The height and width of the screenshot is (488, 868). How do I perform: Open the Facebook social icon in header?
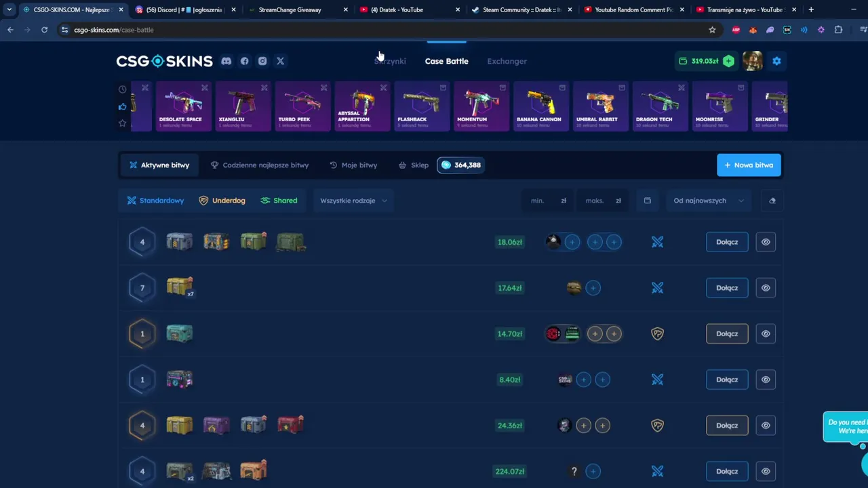tap(244, 61)
